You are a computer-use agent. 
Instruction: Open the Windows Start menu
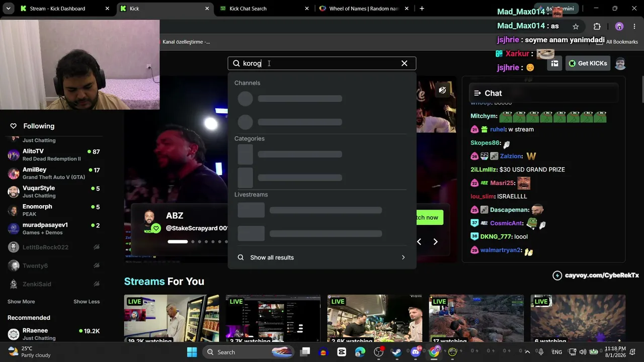point(192,352)
